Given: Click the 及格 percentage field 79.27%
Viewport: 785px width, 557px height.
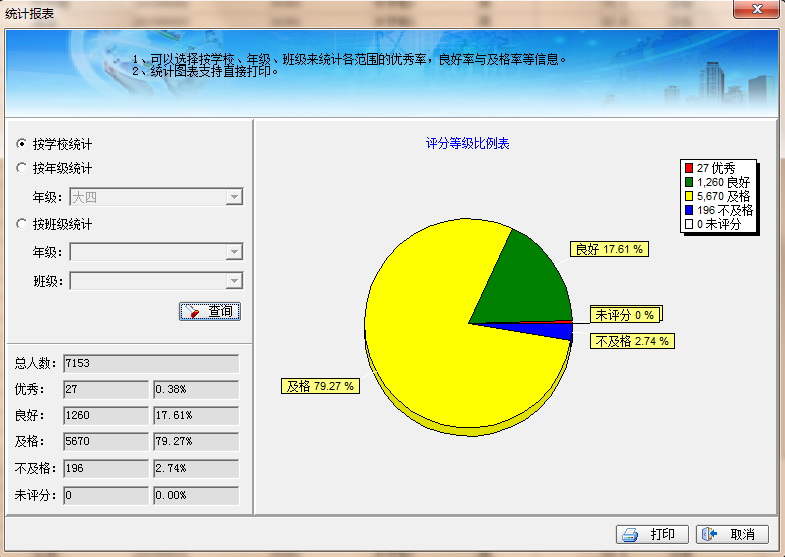Looking at the screenshot, I should pyautogui.click(x=196, y=441).
